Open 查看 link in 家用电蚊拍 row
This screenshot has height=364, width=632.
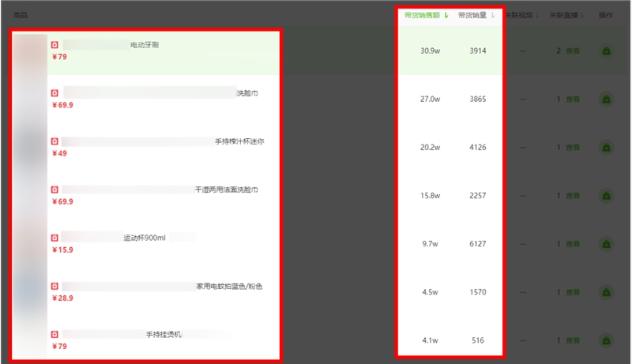click(573, 293)
